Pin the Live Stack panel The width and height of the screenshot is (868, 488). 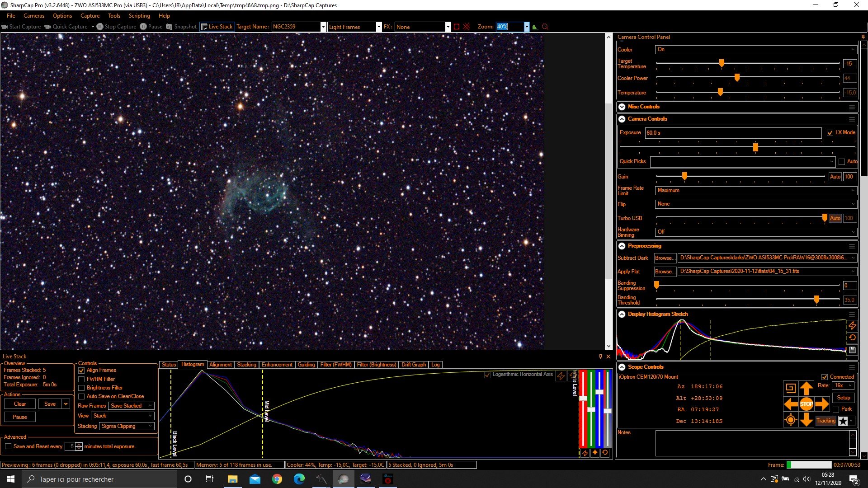(x=600, y=357)
